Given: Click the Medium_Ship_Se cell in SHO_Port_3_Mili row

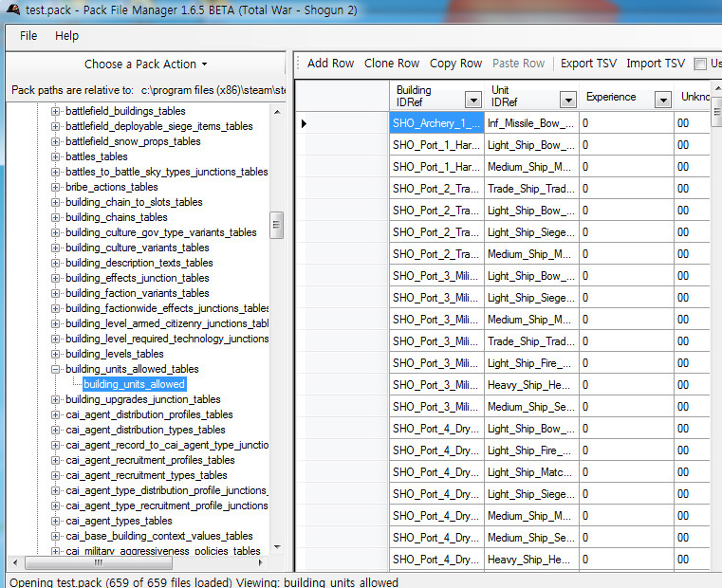Looking at the screenshot, I should [x=531, y=407].
